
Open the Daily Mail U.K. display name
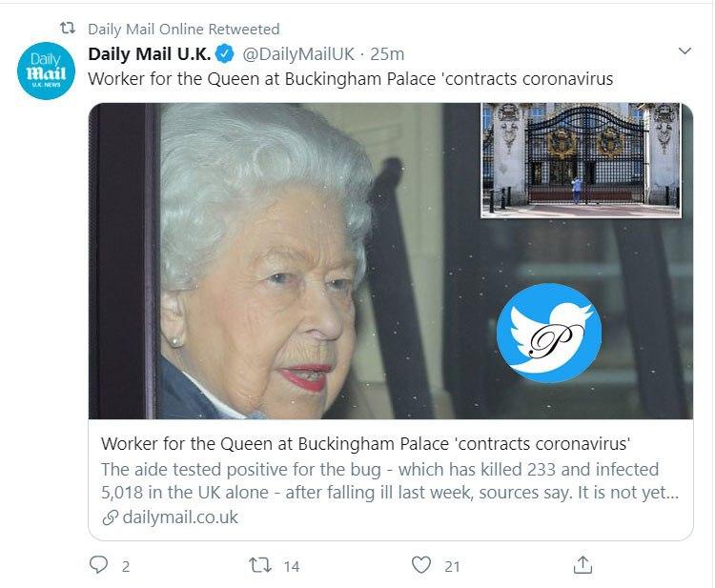click(x=149, y=52)
